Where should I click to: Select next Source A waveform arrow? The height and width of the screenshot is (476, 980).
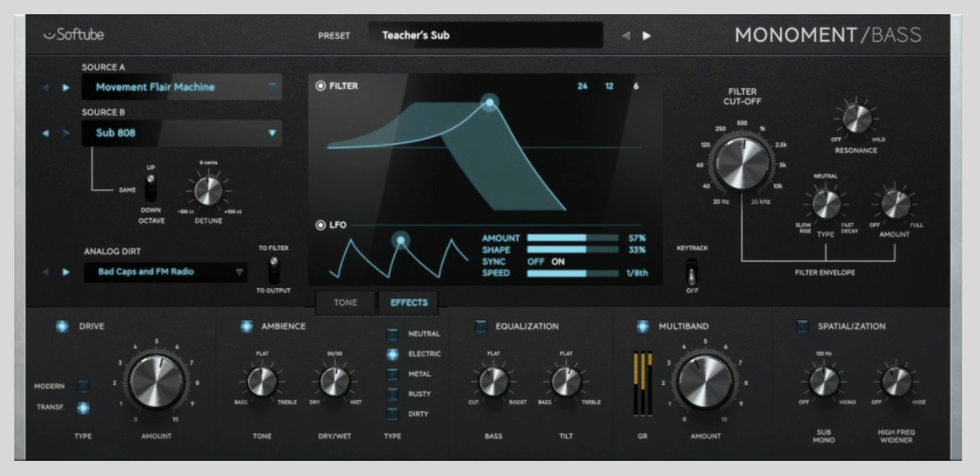[x=66, y=87]
